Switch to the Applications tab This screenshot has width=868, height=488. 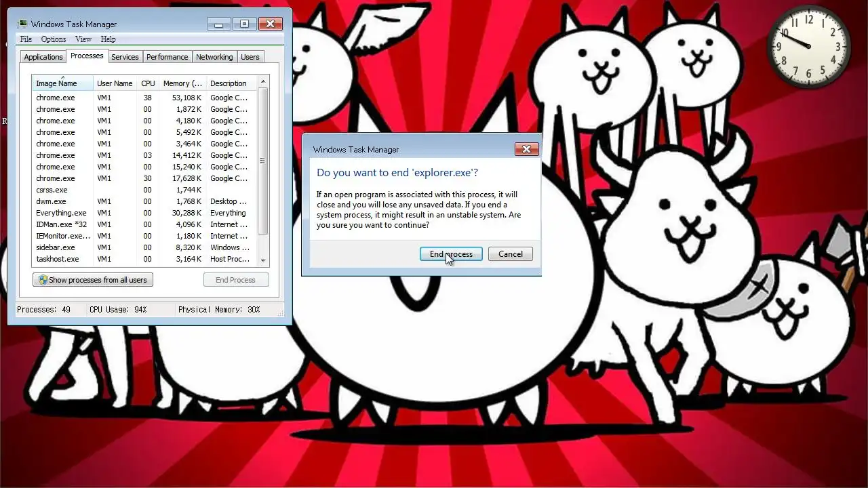click(x=43, y=57)
